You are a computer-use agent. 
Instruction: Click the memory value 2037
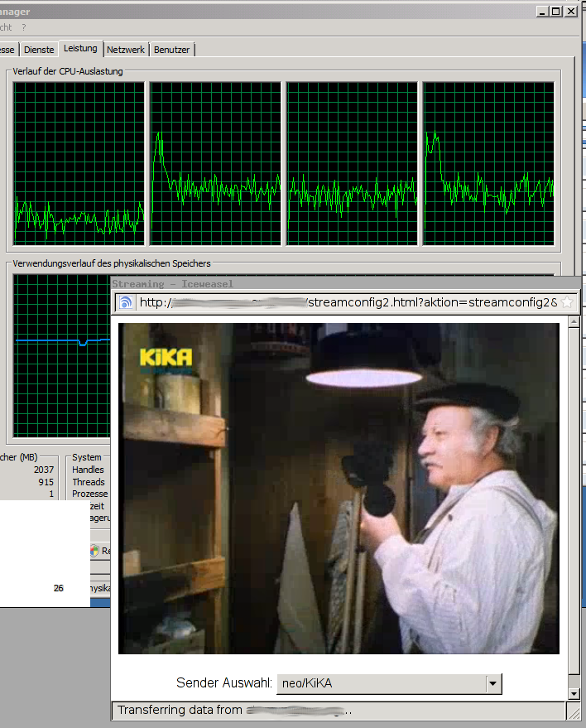[x=44, y=470]
